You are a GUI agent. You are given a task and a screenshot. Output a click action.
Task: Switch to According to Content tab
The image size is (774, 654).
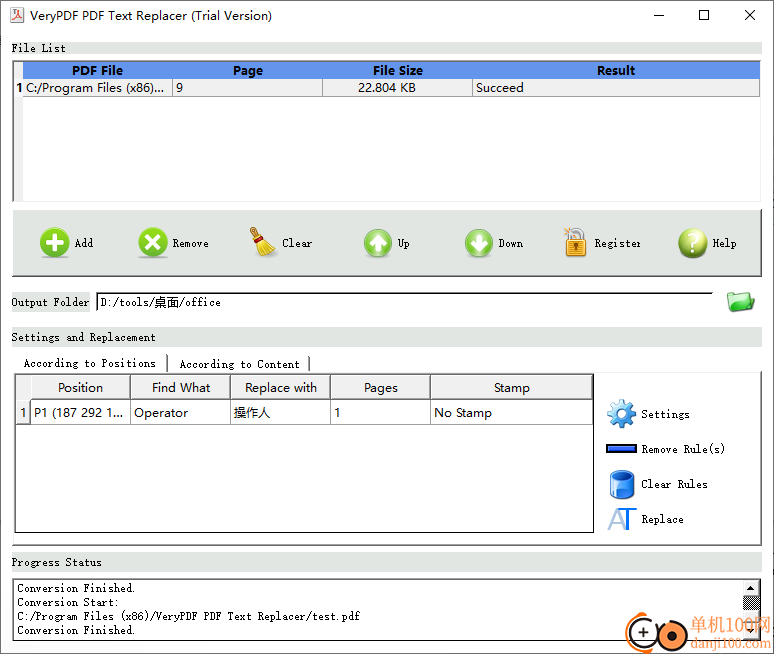[x=239, y=364]
